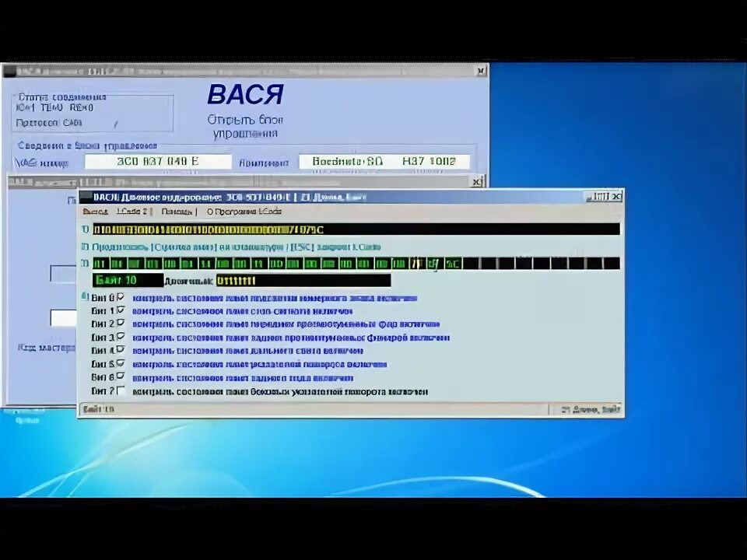Toggle the Бит 2 checkbox
This screenshot has width=747, height=560.
pos(121,323)
